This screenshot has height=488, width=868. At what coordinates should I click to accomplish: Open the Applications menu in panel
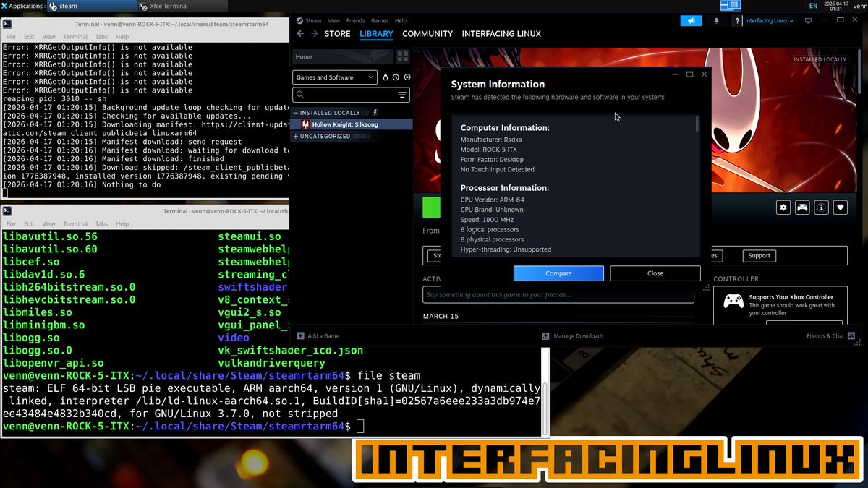[22, 6]
